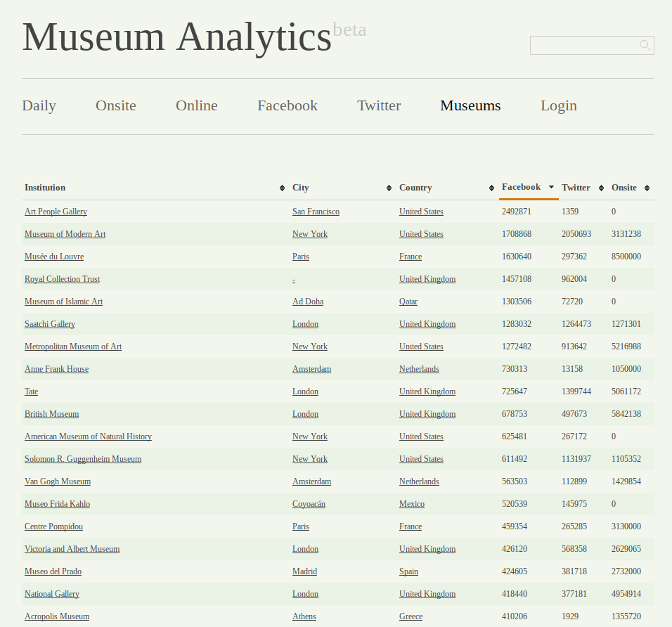Click Amsterdam in Van Gogh Museum row

click(311, 481)
